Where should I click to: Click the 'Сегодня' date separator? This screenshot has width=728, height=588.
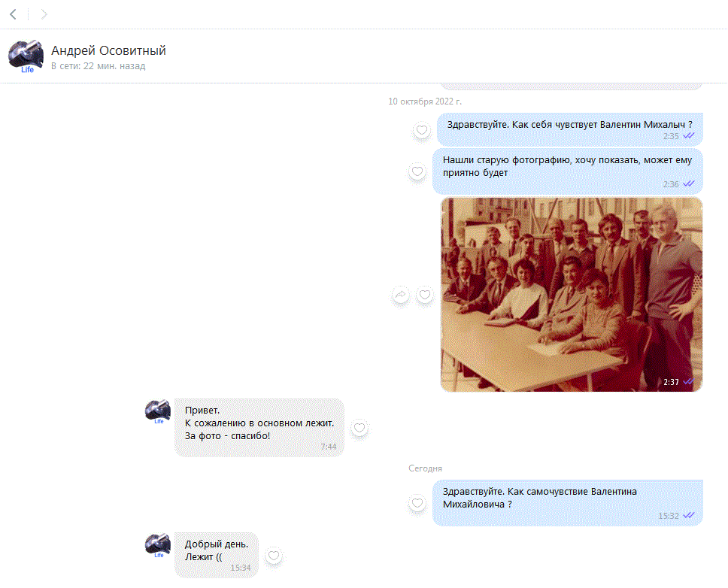(425, 468)
